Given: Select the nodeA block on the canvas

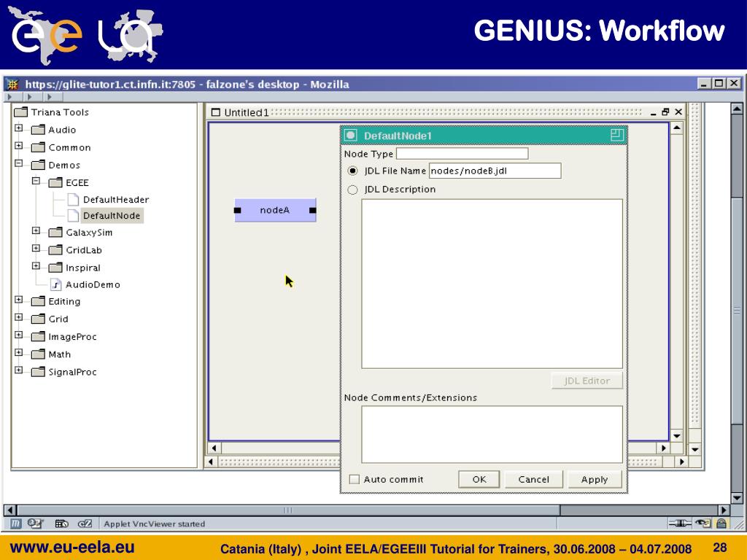Looking at the screenshot, I should [x=275, y=210].
